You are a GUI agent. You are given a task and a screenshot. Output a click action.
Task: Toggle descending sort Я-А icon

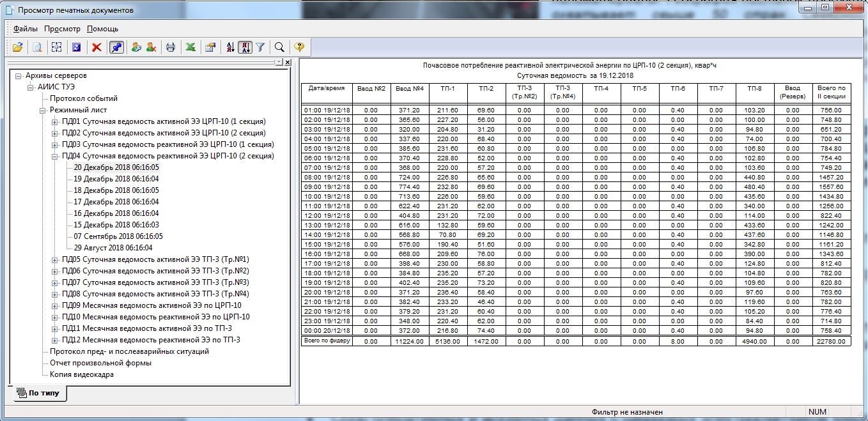[x=245, y=47]
